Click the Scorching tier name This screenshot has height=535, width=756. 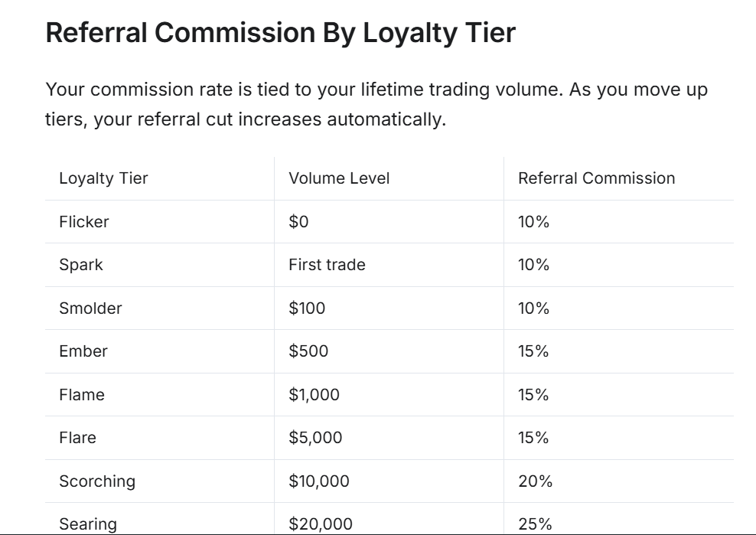click(97, 481)
